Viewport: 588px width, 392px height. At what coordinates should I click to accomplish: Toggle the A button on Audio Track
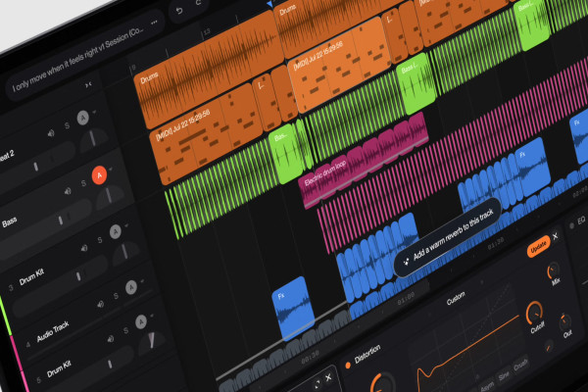(x=131, y=288)
